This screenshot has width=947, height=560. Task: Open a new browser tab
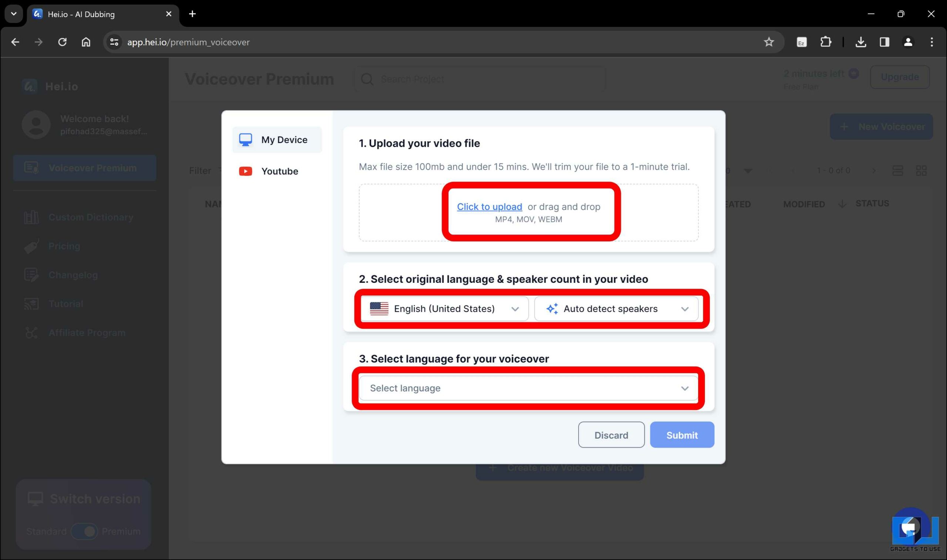192,14
